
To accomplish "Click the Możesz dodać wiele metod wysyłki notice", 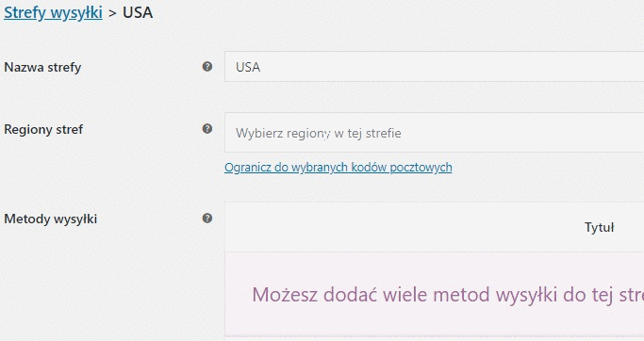I will click(x=448, y=295).
